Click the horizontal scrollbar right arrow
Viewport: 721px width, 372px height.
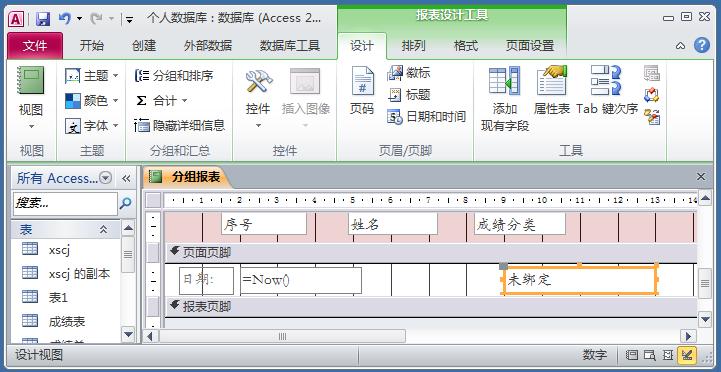[688, 336]
